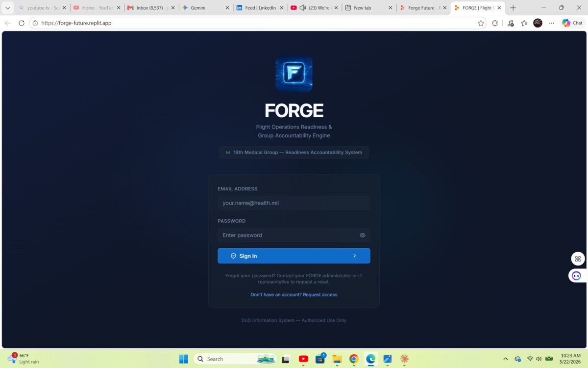
Task: Open the Copilot Chat button
Action: (572, 23)
